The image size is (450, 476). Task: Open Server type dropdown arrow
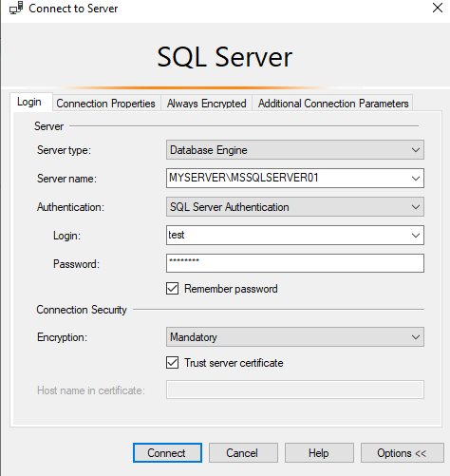[416, 150]
